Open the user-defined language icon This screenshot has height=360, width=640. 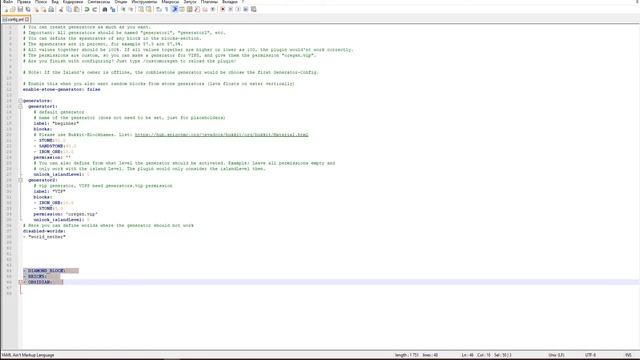182,9
